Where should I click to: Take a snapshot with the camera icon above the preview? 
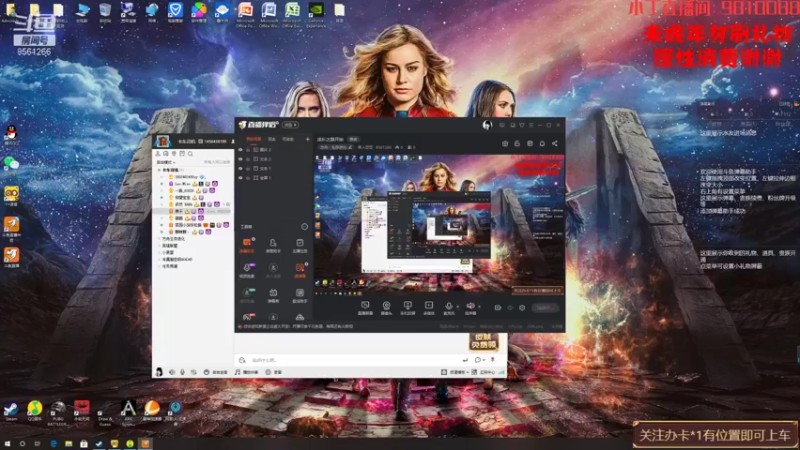(505, 143)
